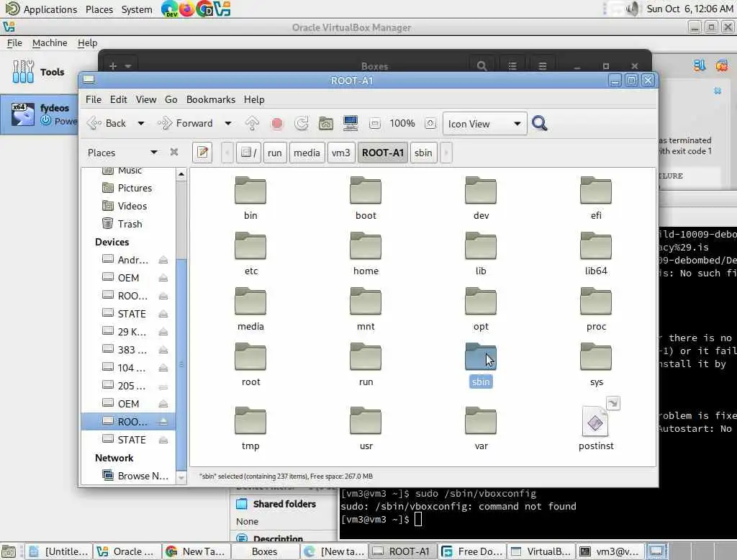Open Computer via toolbar monitor icon
The width and height of the screenshot is (737, 560).
click(x=351, y=123)
